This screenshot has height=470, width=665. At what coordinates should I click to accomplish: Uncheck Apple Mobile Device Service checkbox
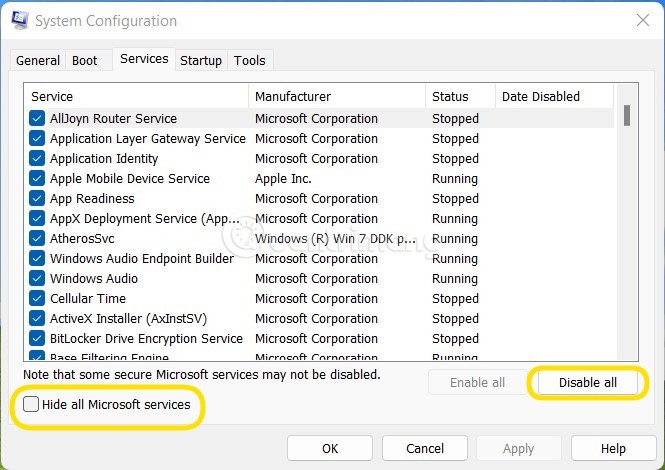click(x=37, y=178)
